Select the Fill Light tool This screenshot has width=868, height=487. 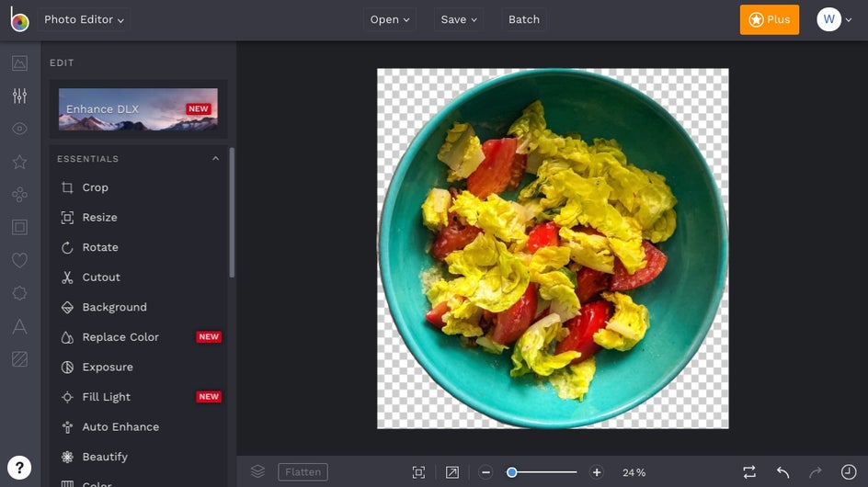click(x=139, y=397)
